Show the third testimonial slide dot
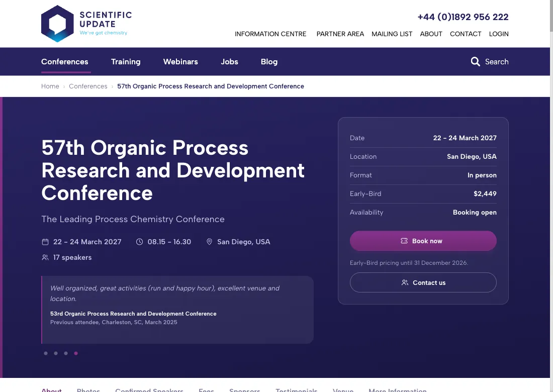Viewport: 553px width, 392px height. [x=65, y=353]
